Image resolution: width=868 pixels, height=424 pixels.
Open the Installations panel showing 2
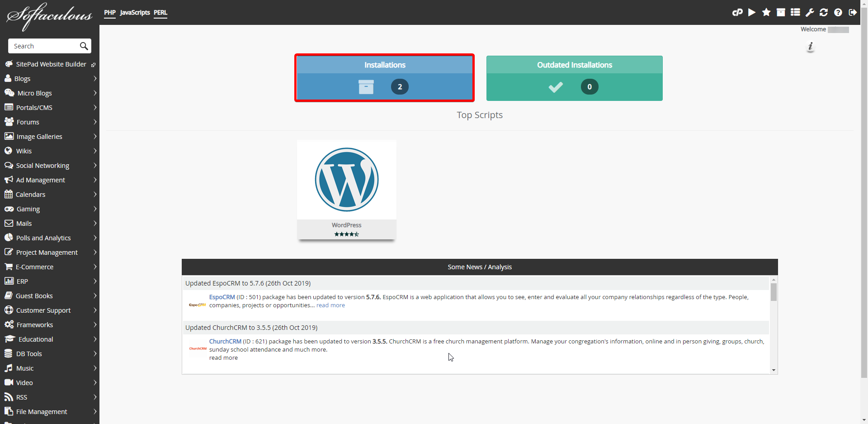pyautogui.click(x=385, y=78)
